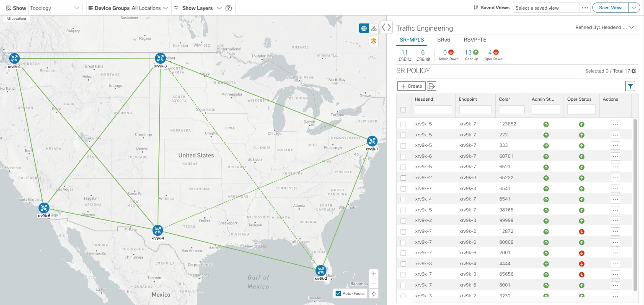Click the export table icon beside Create
This screenshot has width=644, height=305.
point(432,86)
